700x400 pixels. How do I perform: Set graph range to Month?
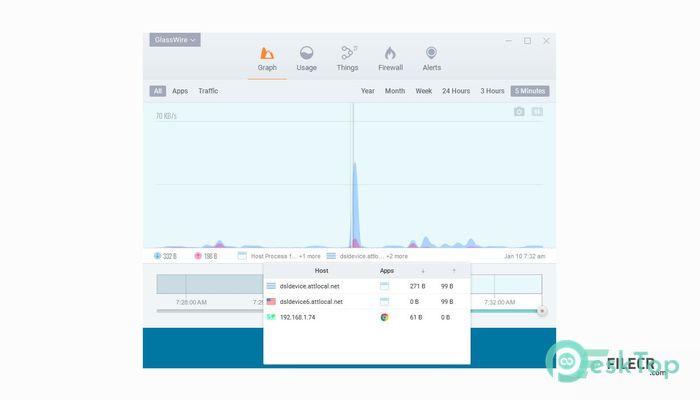click(x=395, y=91)
